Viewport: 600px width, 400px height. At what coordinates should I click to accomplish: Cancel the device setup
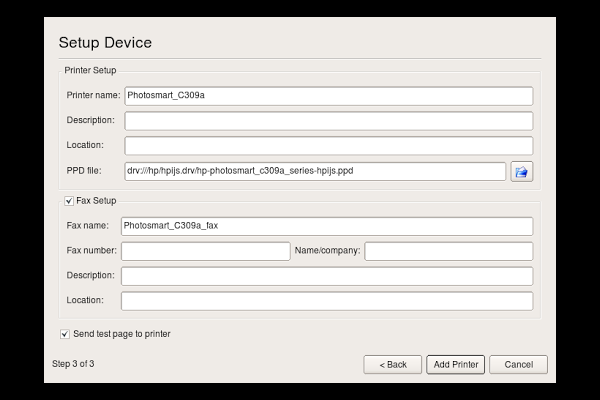[518, 364]
